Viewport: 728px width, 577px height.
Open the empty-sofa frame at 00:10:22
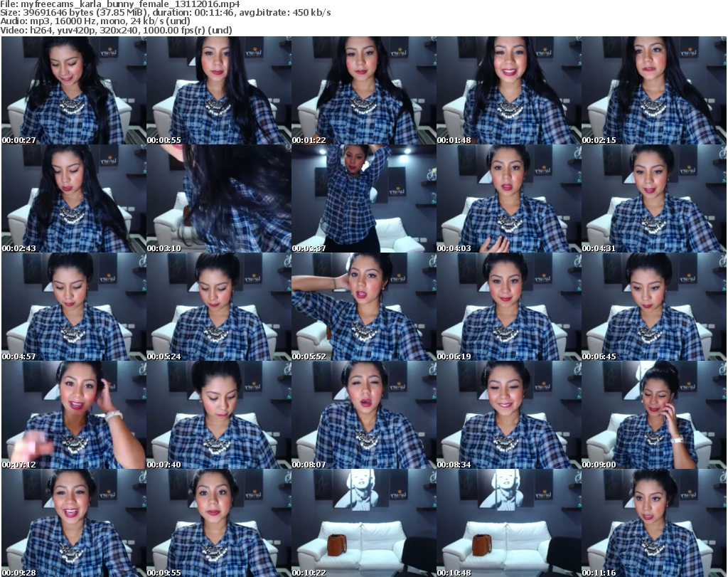click(363, 523)
